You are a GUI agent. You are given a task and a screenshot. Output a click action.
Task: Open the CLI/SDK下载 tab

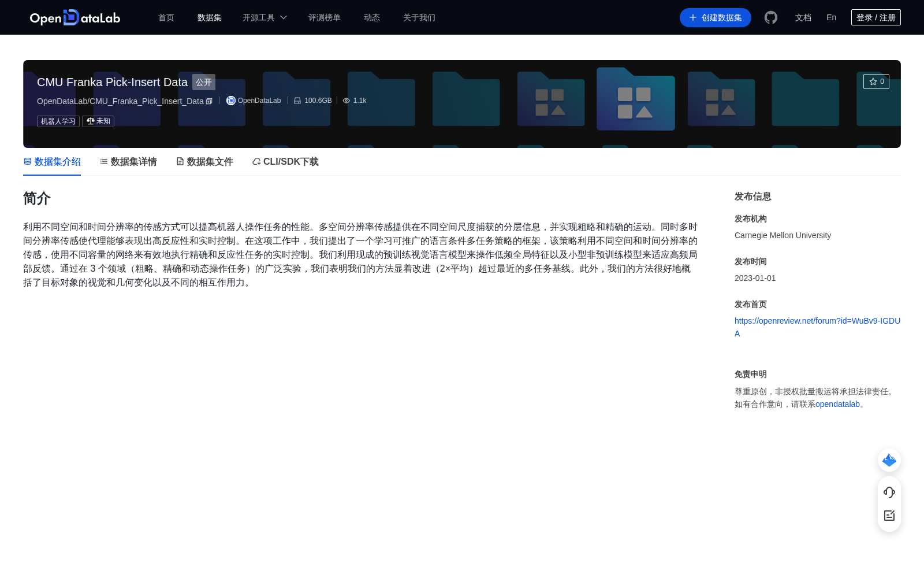tap(285, 162)
